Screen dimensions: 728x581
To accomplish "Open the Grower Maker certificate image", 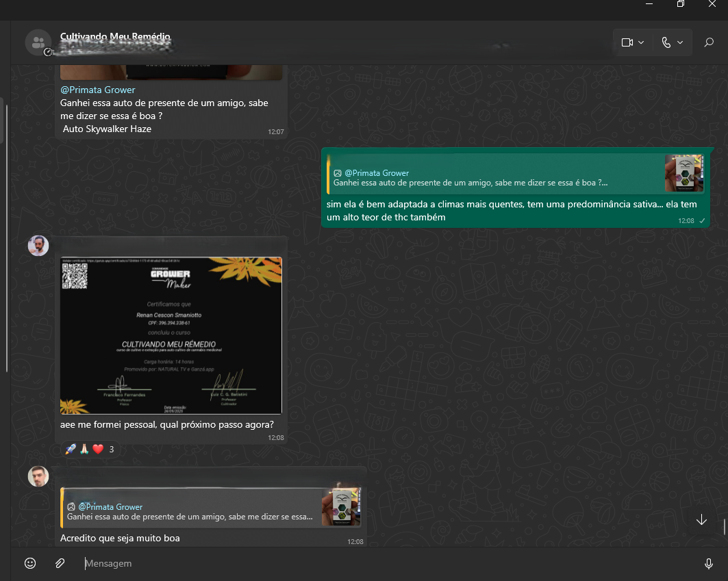I will pos(171,335).
